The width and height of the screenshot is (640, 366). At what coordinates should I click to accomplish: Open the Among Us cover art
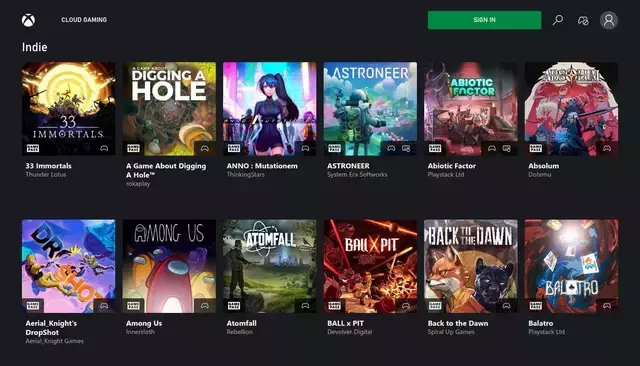[169, 266]
